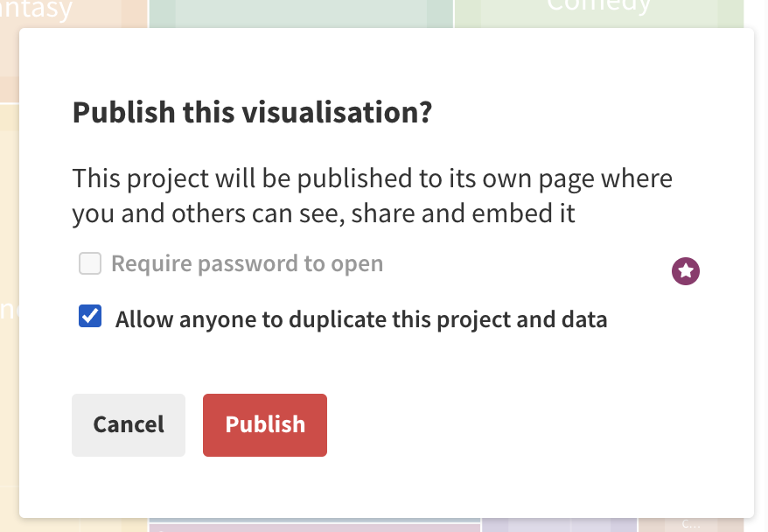Tick the Require password to open checkbox

click(x=90, y=263)
